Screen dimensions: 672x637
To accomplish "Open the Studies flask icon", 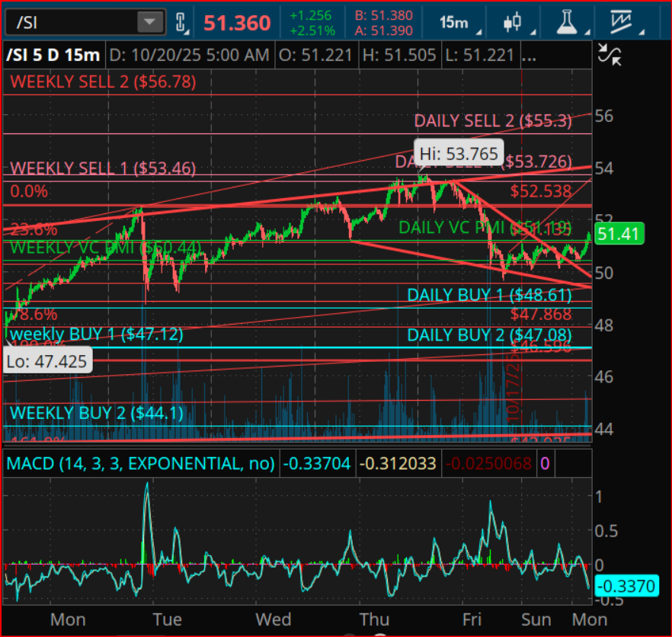I will pos(565,23).
